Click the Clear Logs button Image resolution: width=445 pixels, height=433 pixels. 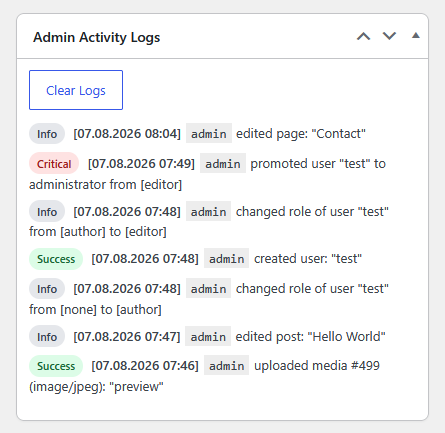click(x=76, y=90)
